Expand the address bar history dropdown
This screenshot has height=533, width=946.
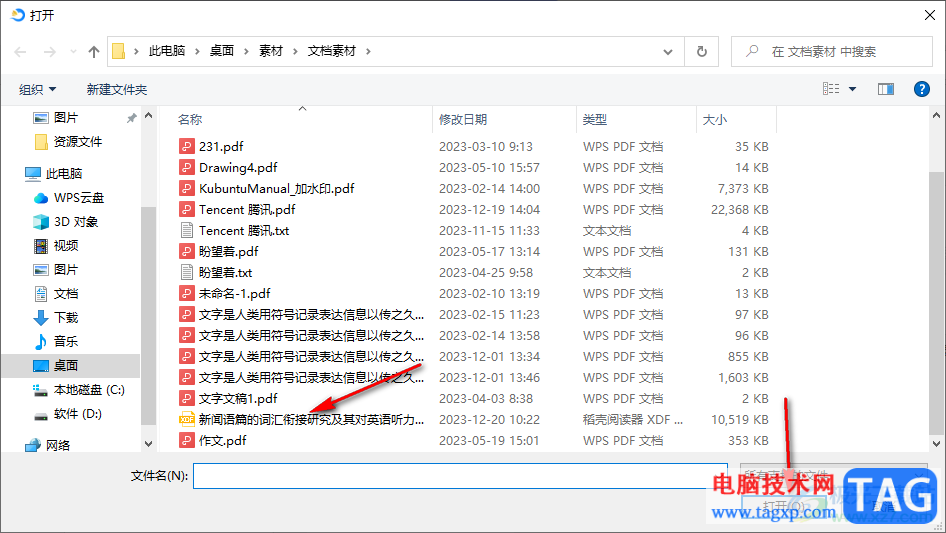pyautogui.click(x=668, y=52)
